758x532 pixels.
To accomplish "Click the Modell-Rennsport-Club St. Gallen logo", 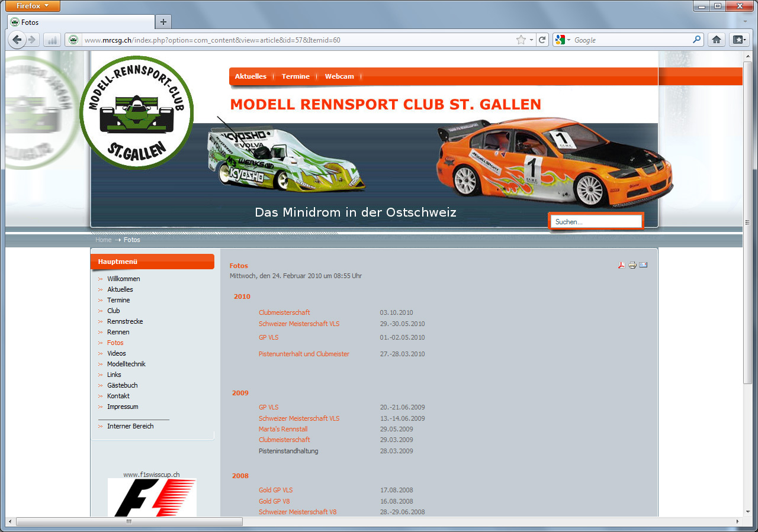I will point(137,112).
